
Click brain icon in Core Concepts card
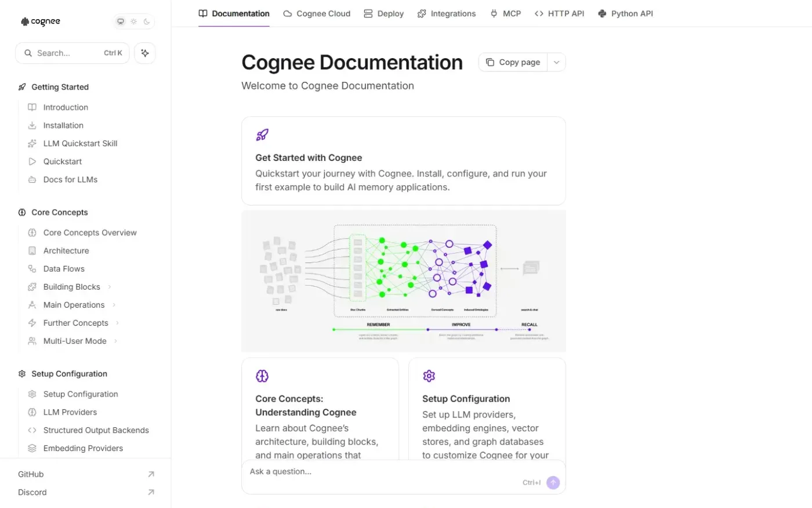(262, 376)
